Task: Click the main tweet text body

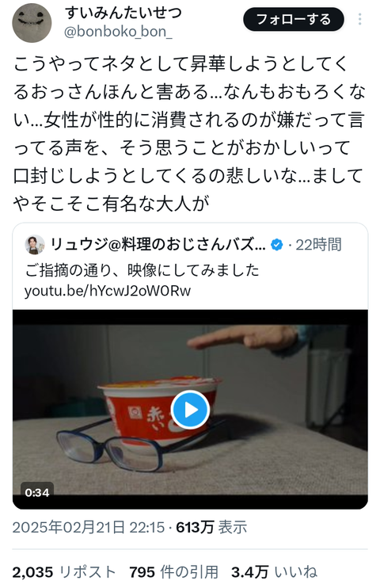Action: (189, 134)
